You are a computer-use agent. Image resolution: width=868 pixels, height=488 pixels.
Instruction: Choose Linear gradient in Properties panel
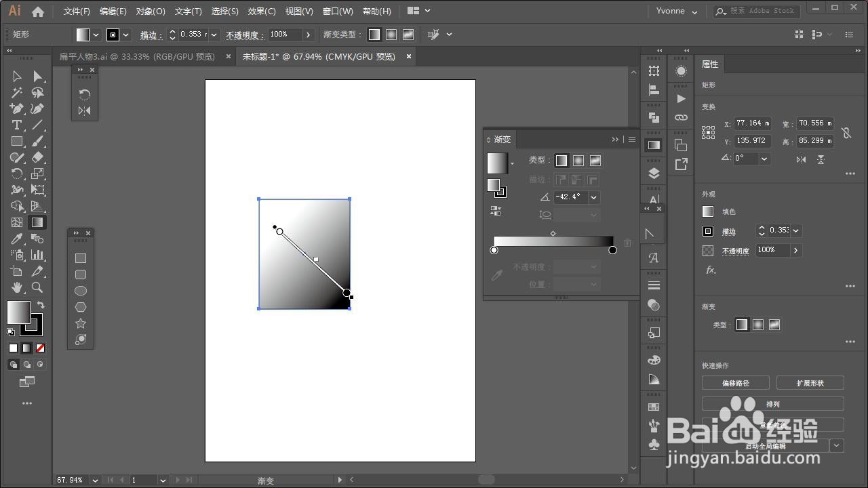coord(742,325)
